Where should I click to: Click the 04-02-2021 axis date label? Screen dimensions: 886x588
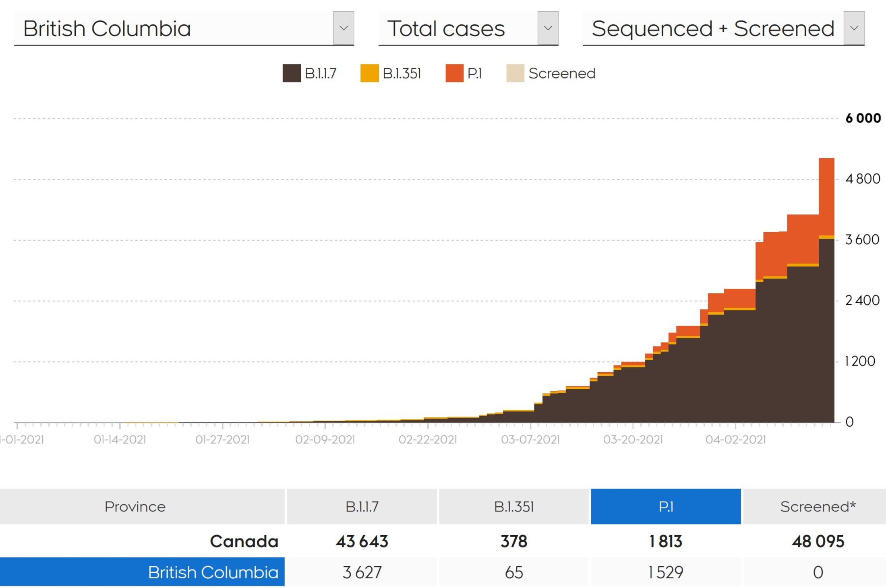click(x=735, y=439)
